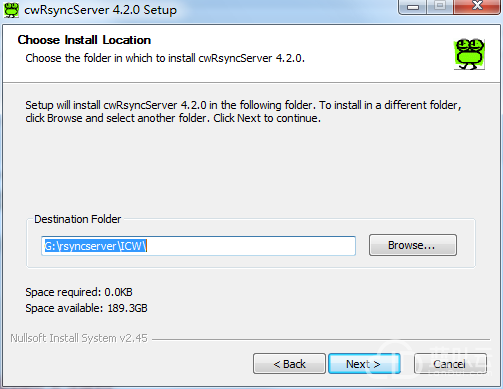Viewport: 503px width, 389px height.
Task: Minimize the cwRsyncServer Setup window
Action: [x=412, y=7]
